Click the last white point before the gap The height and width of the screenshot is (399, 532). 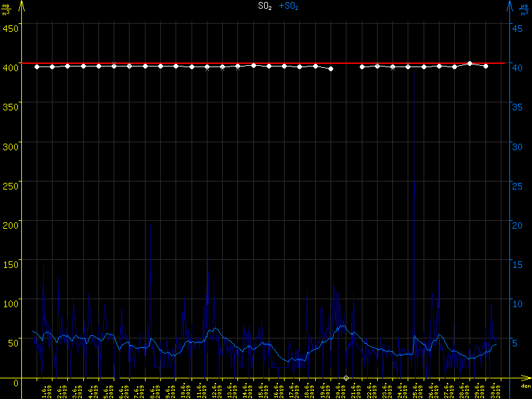tap(331, 68)
